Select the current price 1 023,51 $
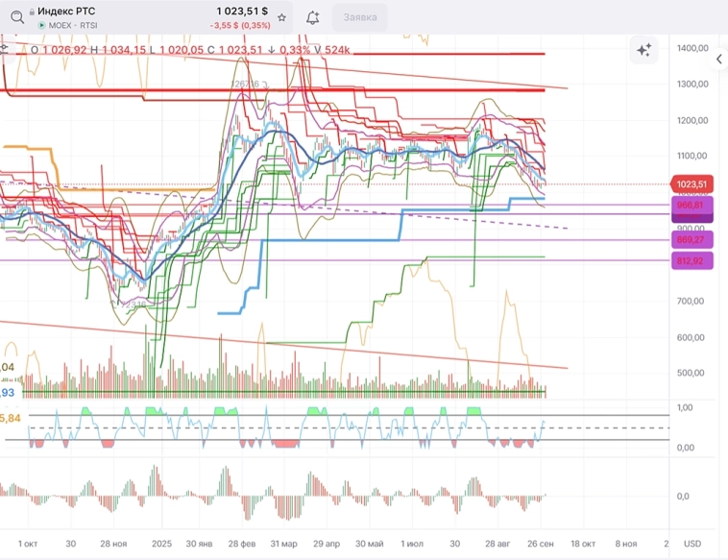The image size is (728, 560). [242, 12]
